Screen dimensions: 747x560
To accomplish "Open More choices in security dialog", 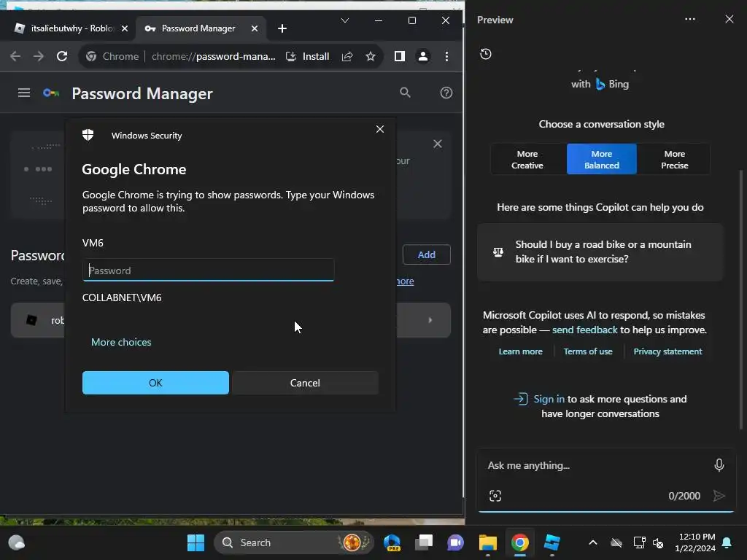I will pyautogui.click(x=121, y=342).
